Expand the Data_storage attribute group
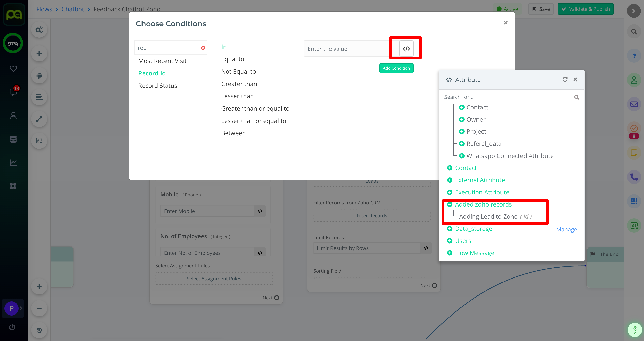The width and height of the screenshot is (644, 341). coord(450,229)
